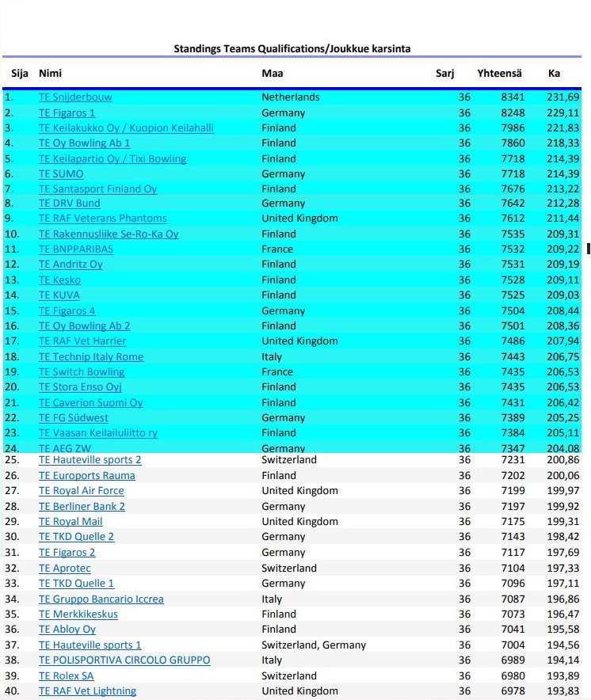Select the TE Merkkikeskus link
The height and width of the screenshot is (700, 591).
coord(78,614)
